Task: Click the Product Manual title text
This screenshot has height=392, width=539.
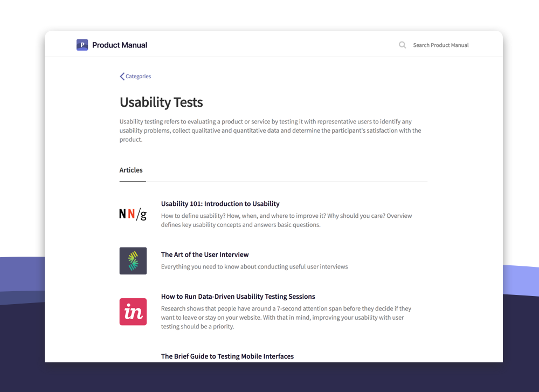Action: tap(119, 45)
